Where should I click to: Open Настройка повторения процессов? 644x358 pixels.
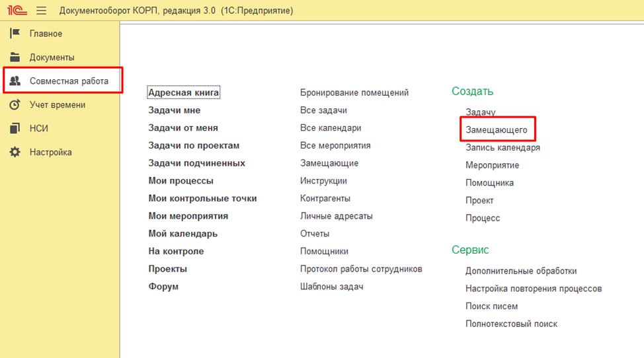point(534,289)
